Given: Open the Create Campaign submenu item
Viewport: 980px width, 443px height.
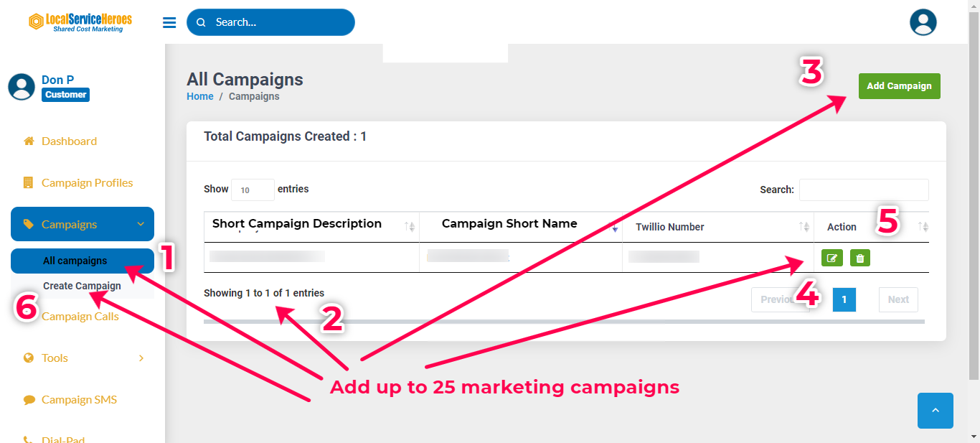Looking at the screenshot, I should point(82,286).
